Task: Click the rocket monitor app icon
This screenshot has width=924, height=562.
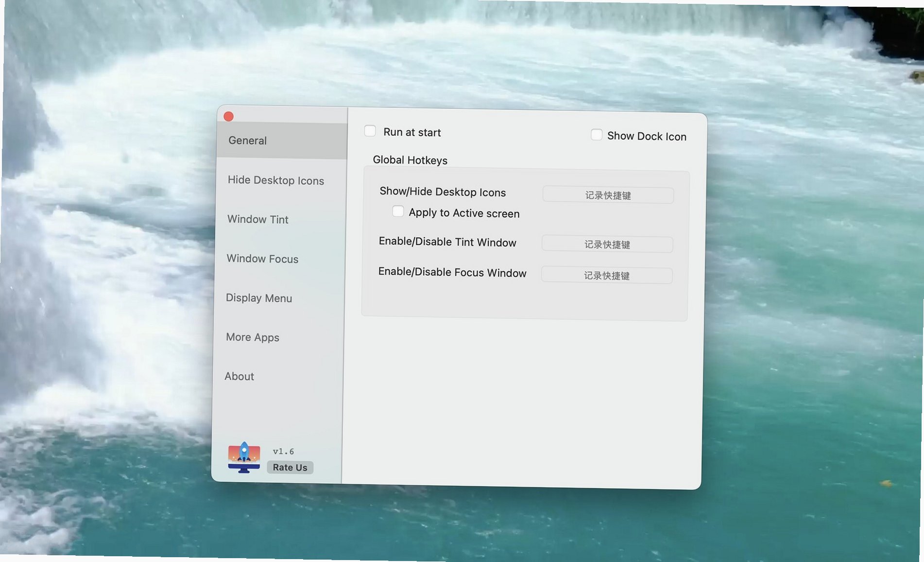Action: click(244, 457)
